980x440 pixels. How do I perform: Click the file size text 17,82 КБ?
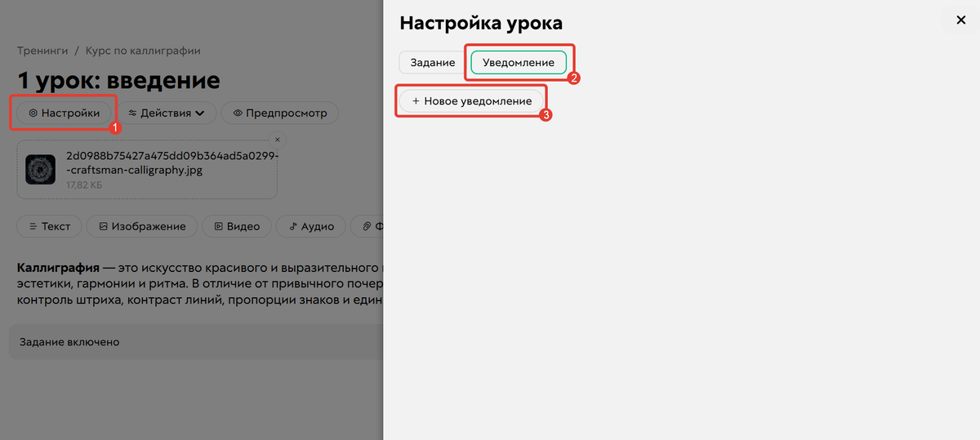click(85, 185)
